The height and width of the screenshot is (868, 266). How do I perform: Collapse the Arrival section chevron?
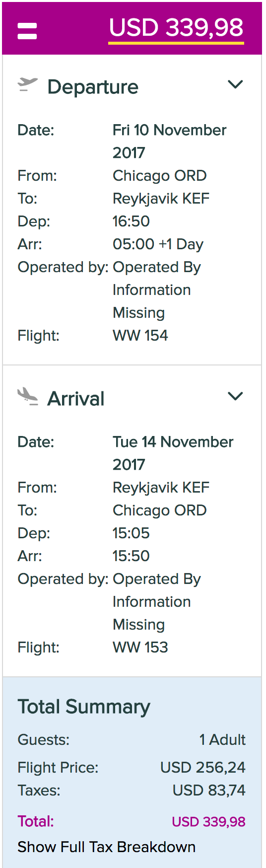tap(235, 396)
